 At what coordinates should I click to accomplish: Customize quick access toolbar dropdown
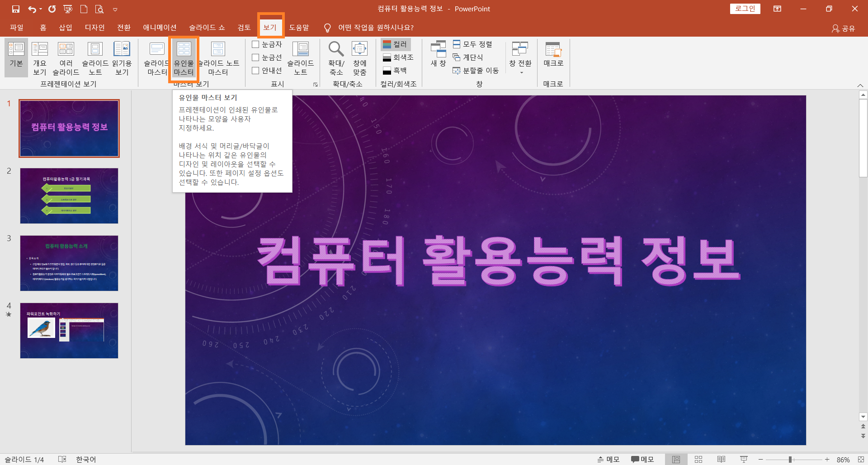tap(115, 9)
